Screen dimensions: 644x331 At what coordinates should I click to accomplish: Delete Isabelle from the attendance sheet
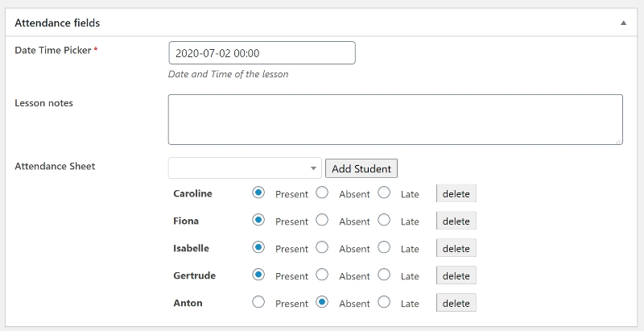click(456, 248)
